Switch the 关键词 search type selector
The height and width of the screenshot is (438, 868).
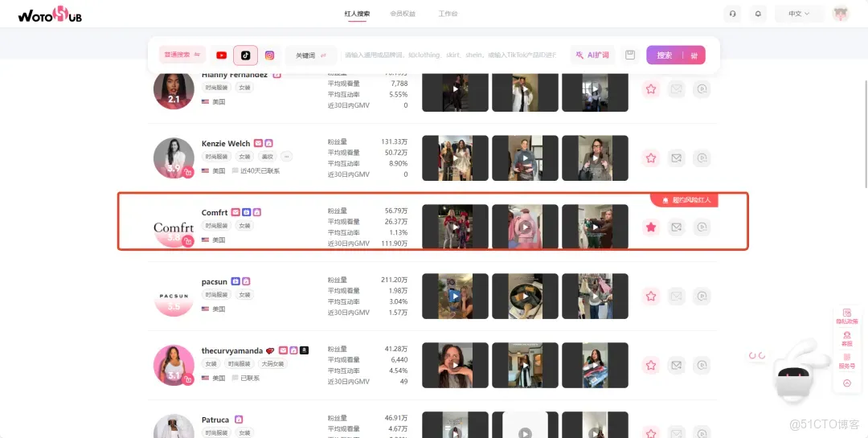click(310, 55)
